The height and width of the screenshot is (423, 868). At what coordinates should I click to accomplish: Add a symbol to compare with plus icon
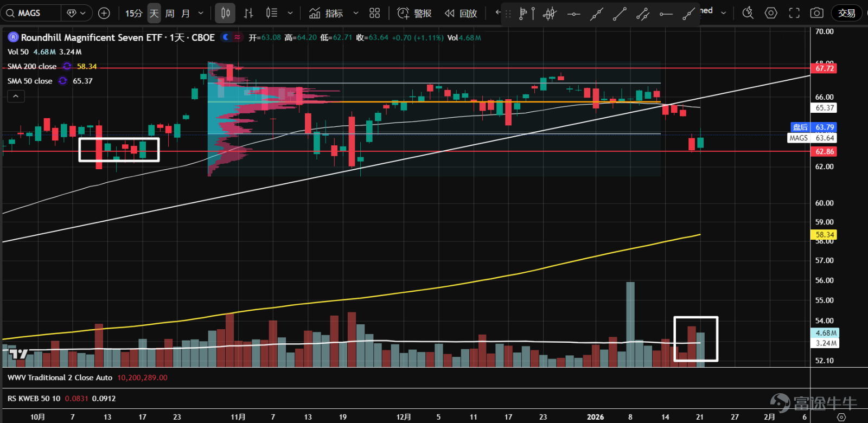104,13
